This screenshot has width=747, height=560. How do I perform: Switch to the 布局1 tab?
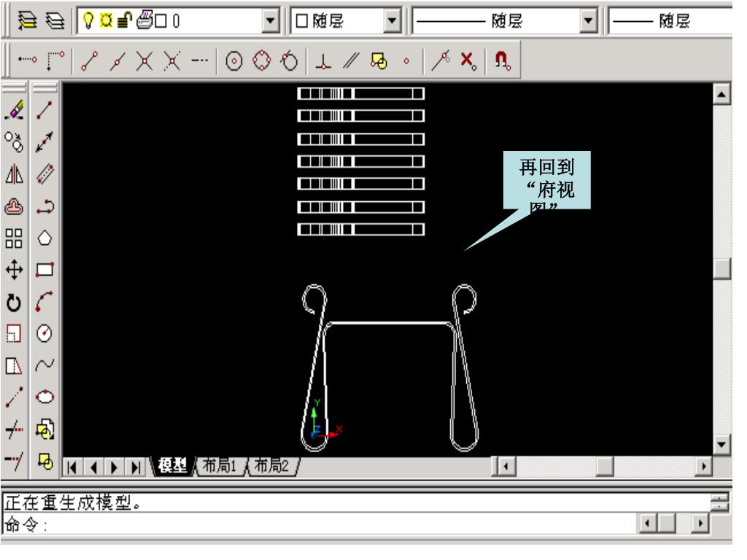[x=219, y=466]
